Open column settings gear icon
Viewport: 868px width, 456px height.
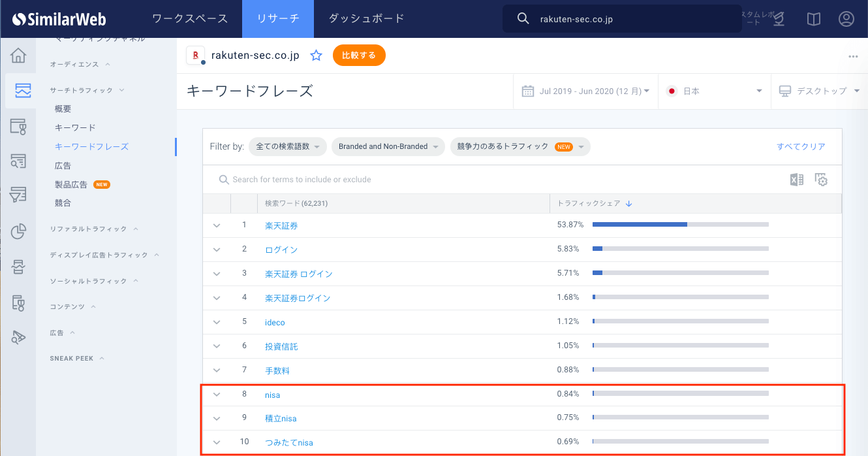tap(821, 180)
